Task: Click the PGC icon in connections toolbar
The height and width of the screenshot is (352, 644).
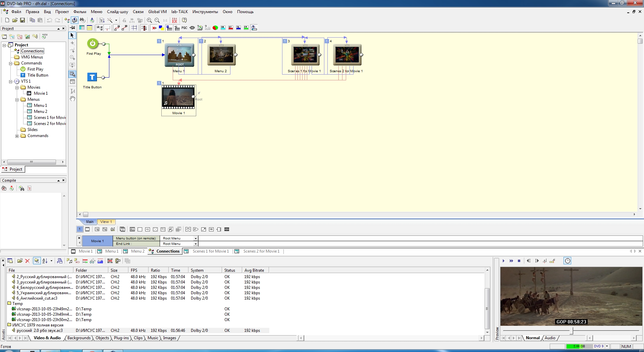Action: pyautogui.click(x=184, y=28)
